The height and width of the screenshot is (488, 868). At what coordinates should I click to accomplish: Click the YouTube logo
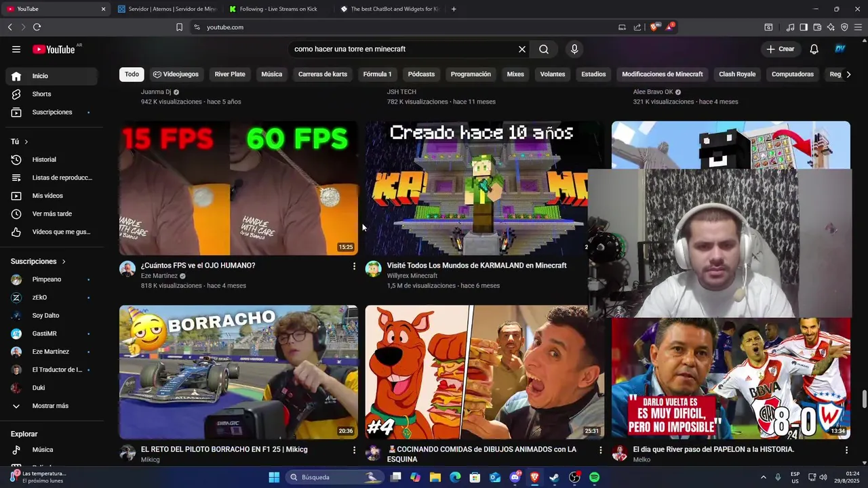54,49
